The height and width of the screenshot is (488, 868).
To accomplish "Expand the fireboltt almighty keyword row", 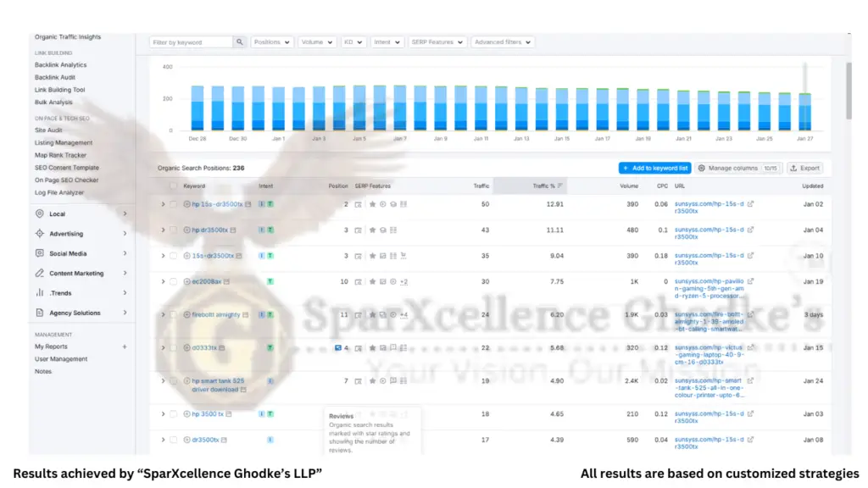I will [164, 315].
